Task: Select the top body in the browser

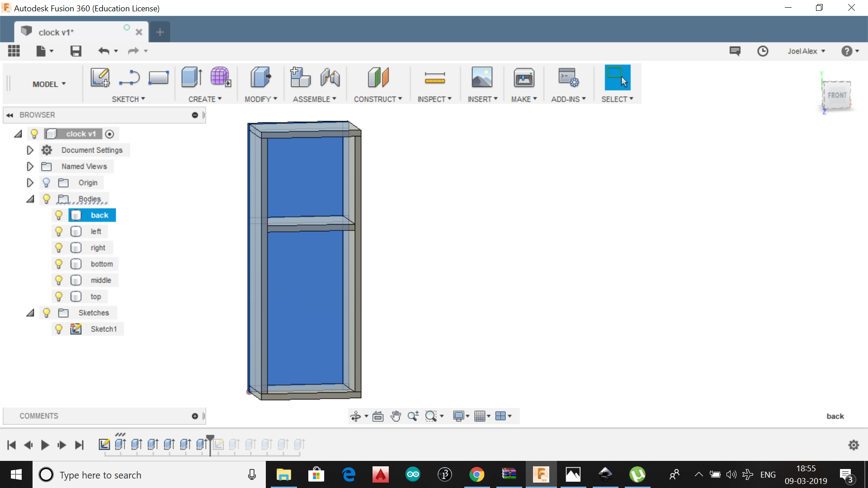Action: (x=95, y=296)
